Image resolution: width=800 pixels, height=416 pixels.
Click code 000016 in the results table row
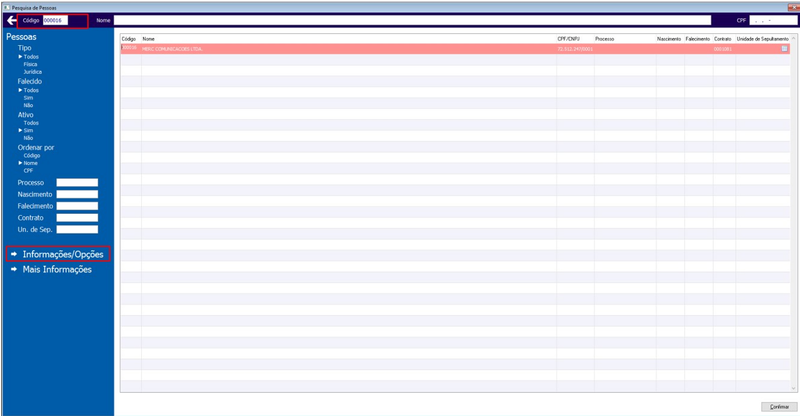pyautogui.click(x=129, y=47)
